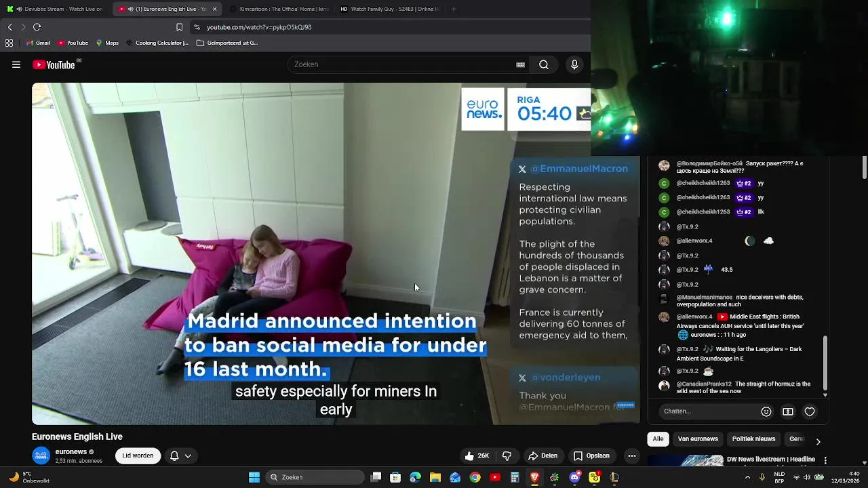Reload the current page
Viewport: 868px width, 488px height.
point(37,27)
